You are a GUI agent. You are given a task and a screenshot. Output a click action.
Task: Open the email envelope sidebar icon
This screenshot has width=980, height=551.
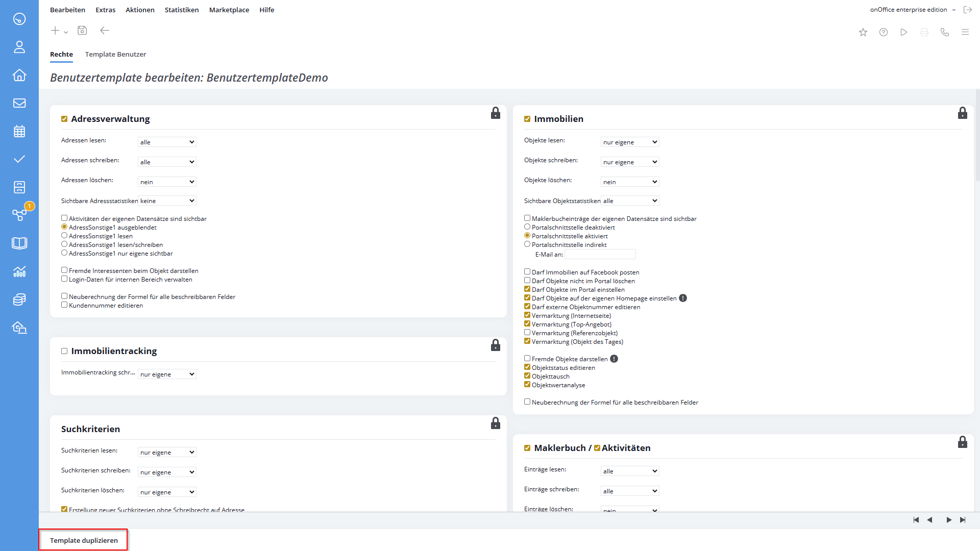coord(19,103)
